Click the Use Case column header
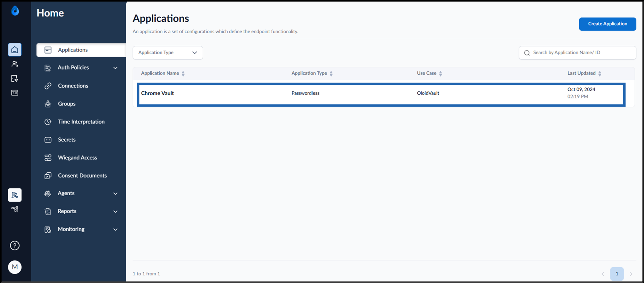 [427, 73]
